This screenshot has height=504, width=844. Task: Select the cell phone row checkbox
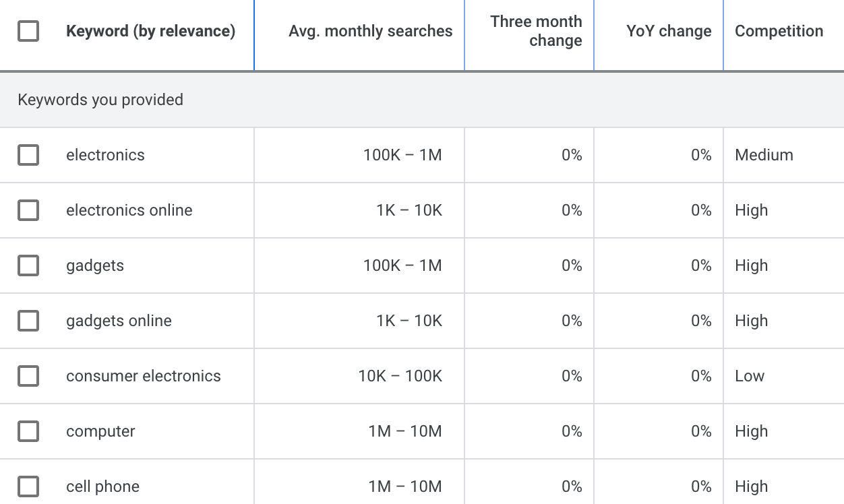coord(28,486)
